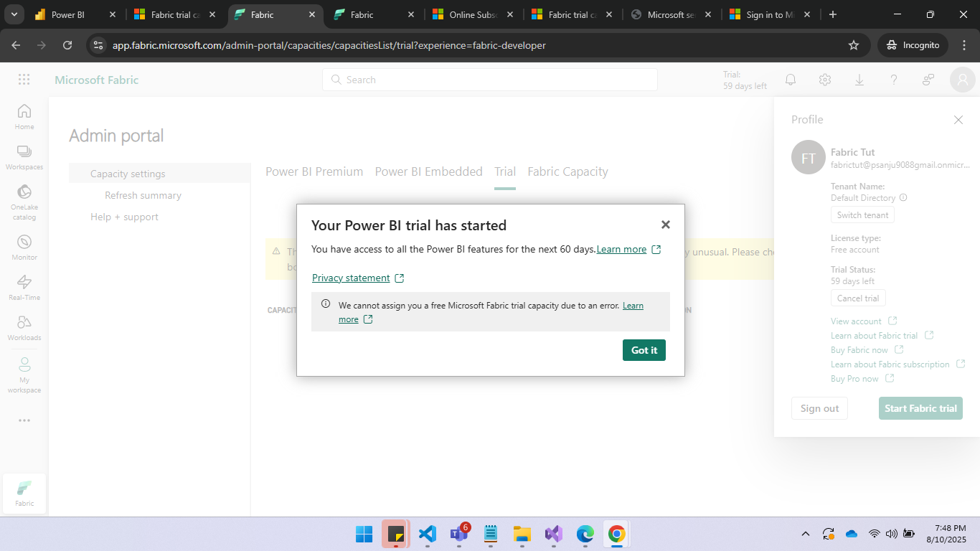Open the Privacy statement link
This screenshot has height=551, width=980.
point(351,278)
